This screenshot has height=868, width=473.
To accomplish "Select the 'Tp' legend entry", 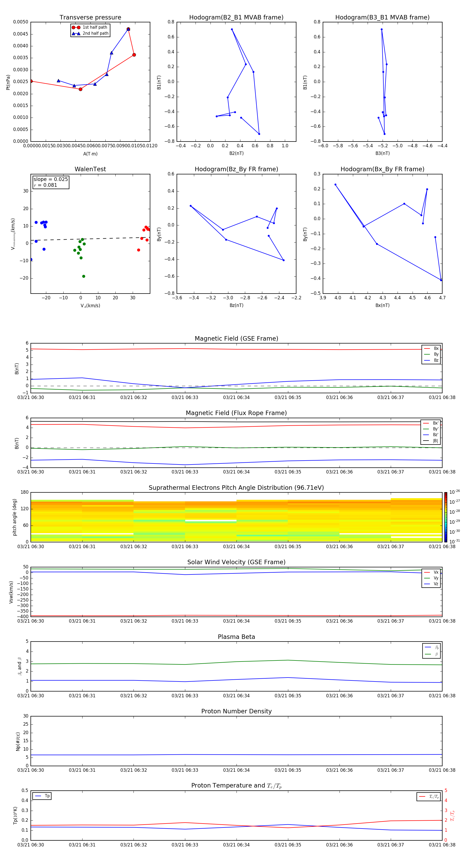I will click(x=42, y=796).
